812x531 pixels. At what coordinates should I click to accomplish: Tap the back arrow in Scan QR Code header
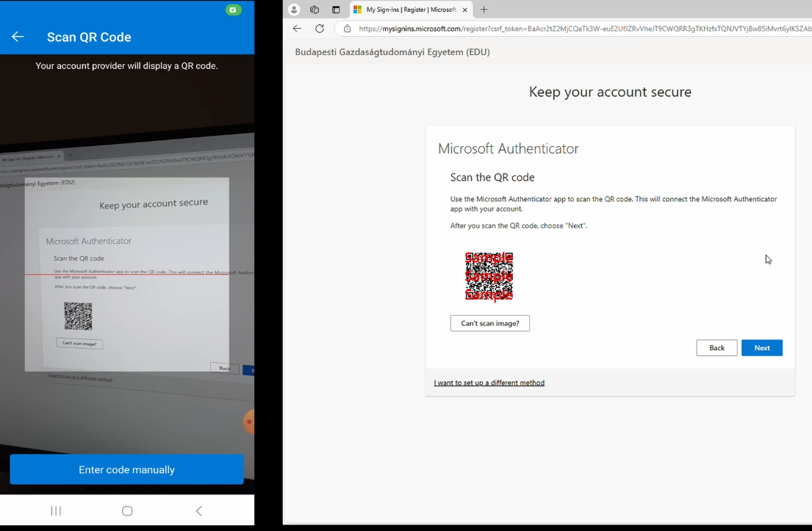click(18, 37)
